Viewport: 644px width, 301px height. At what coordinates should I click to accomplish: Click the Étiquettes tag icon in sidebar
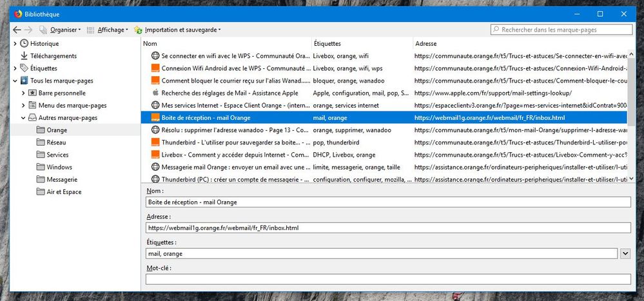[24, 68]
